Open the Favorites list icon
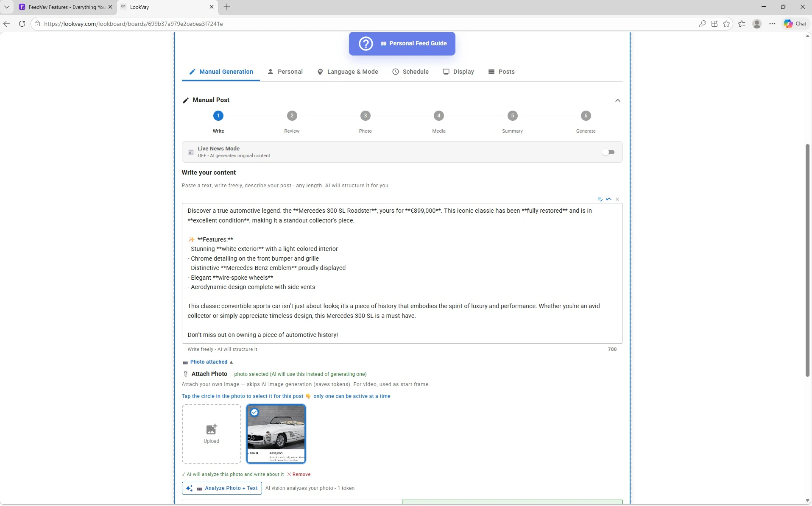The width and height of the screenshot is (812, 506). pos(742,24)
